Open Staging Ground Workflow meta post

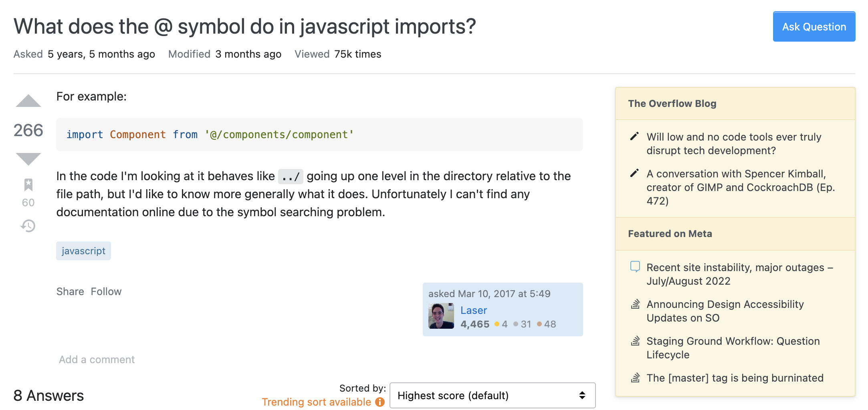733,348
